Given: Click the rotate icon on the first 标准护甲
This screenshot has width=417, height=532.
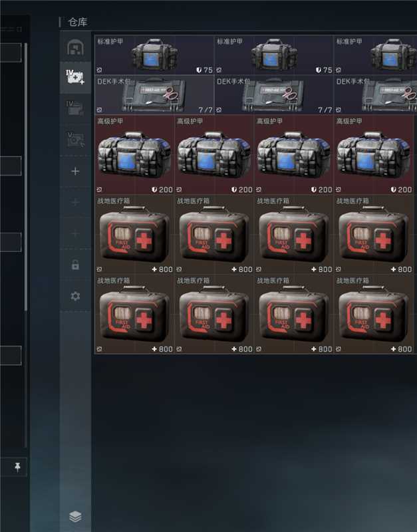Looking at the screenshot, I should [99, 70].
